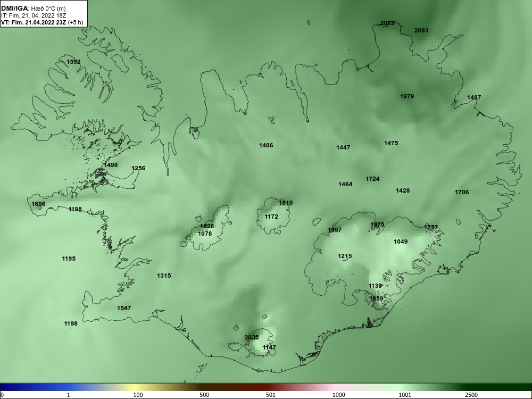The height and width of the screenshot is (399, 532).
Task: Pick the pale yellow segment of the color scale
Action: click(x=134, y=387)
